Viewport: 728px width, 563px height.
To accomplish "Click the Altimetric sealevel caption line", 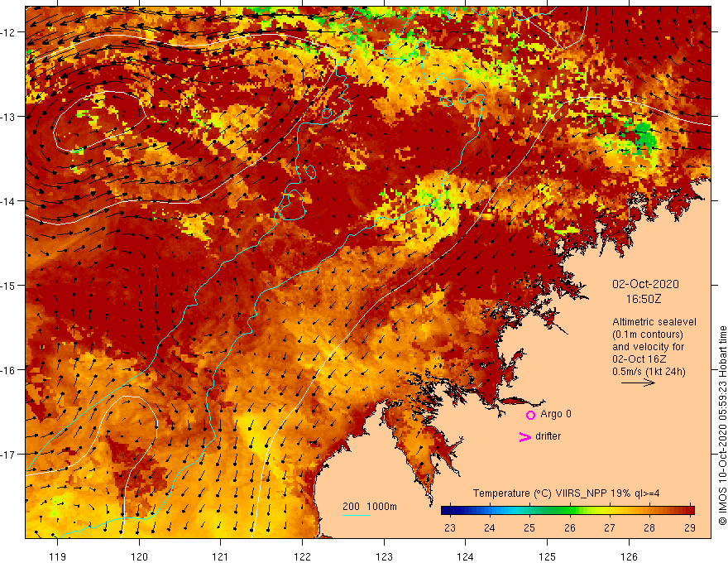I will click(x=654, y=322).
